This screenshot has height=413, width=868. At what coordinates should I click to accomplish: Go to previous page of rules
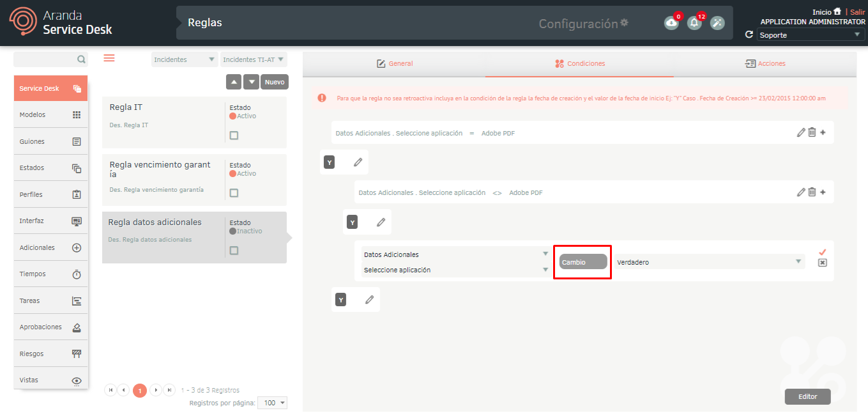[124, 389]
